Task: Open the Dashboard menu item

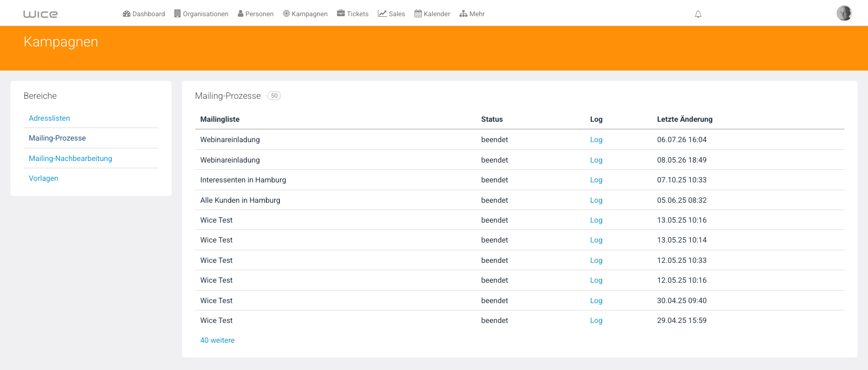Action: 144,14
